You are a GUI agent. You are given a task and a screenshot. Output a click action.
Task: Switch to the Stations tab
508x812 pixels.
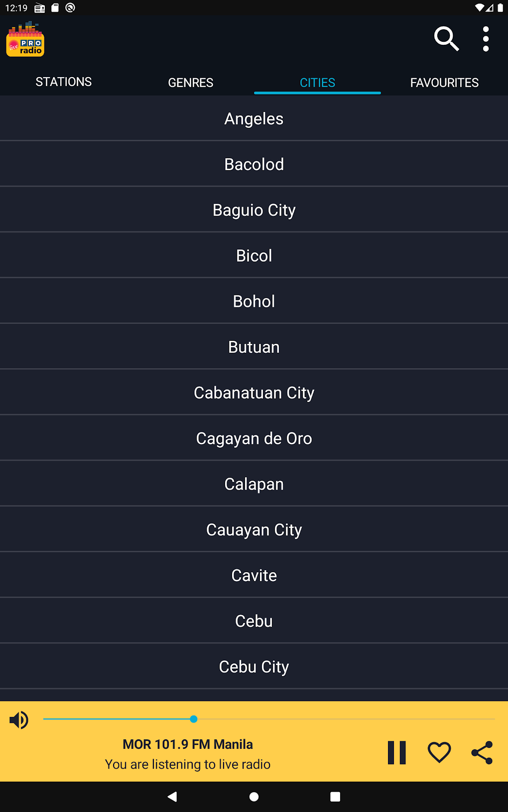(64, 82)
